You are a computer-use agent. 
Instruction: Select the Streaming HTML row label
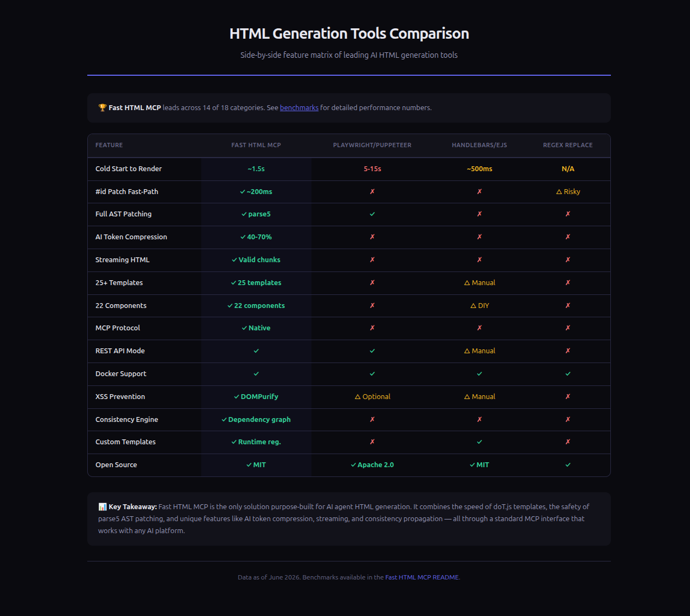click(x=122, y=260)
